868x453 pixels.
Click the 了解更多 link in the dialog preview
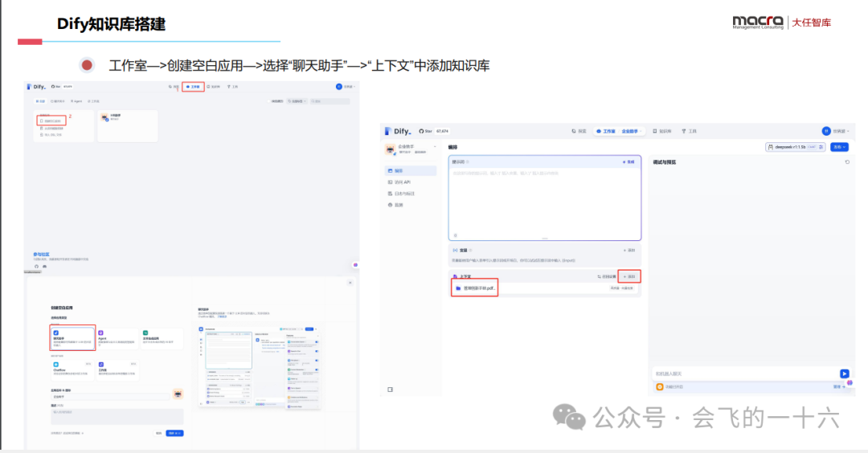tap(222, 316)
